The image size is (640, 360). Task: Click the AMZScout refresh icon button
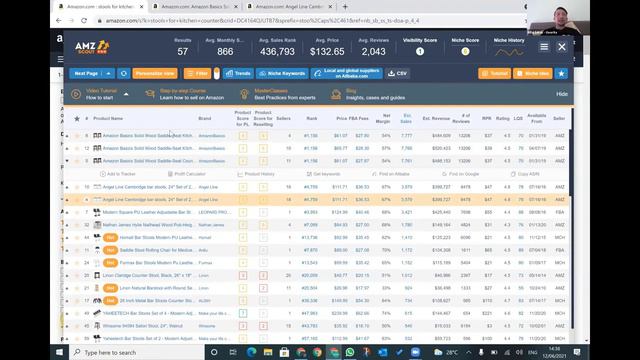pyautogui.click(x=124, y=73)
